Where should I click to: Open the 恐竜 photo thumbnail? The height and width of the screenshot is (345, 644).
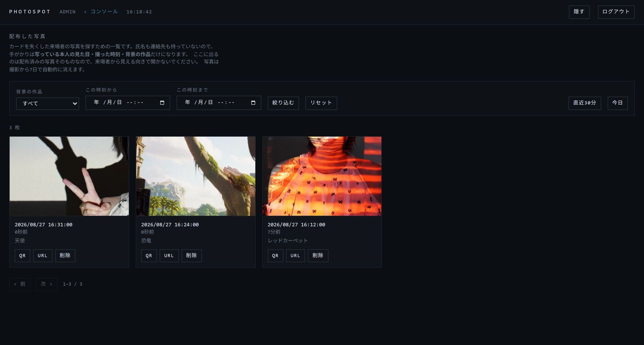(x=196, y=176)
